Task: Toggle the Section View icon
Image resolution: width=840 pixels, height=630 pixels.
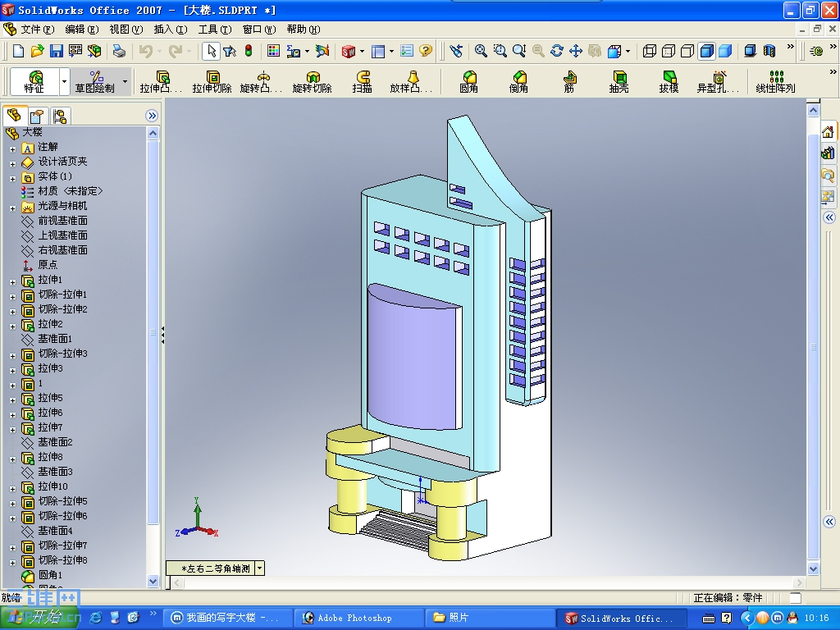Action: point(769,51)
